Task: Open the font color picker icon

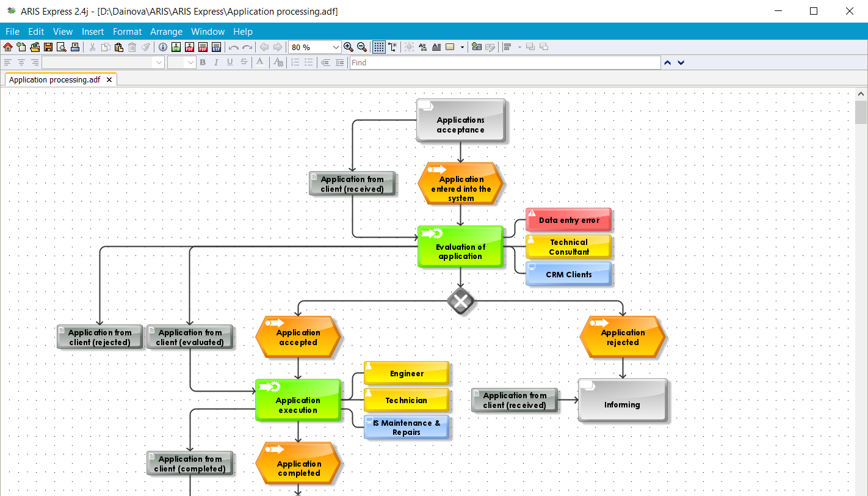Action: coord(260,62)
